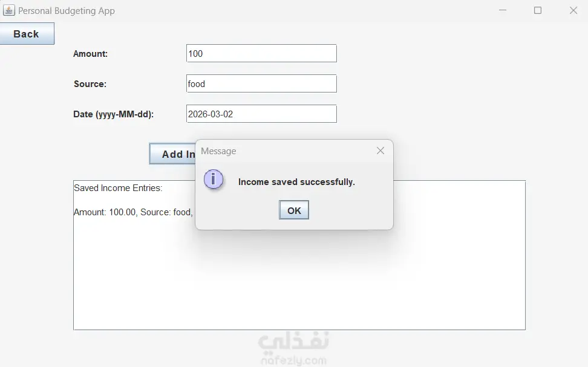Click the 'Date (yyyy-MM-dd):' label
588x367 pixels.
point(113,114)
